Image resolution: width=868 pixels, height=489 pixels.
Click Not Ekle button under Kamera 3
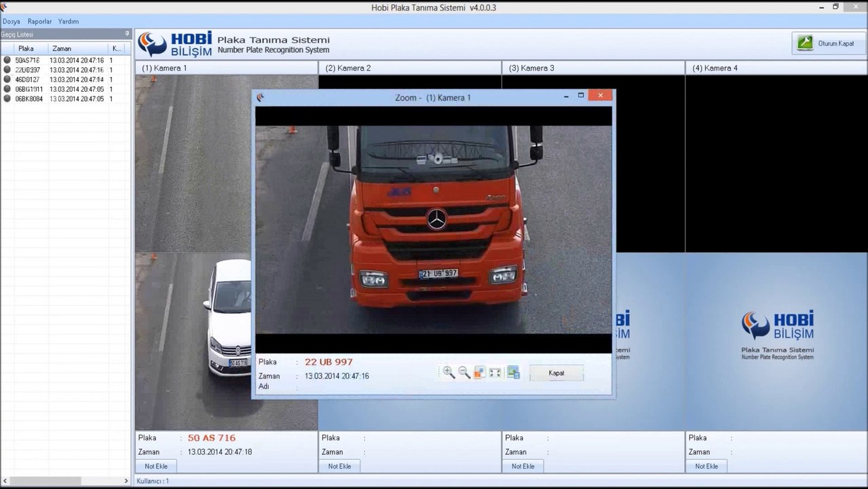[x=523, y=467]
